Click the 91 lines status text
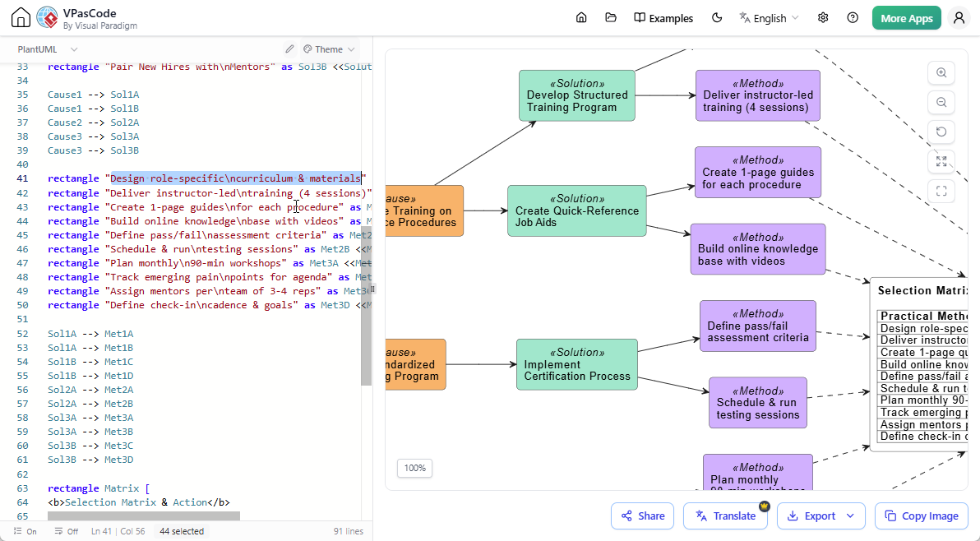 [348, 532]
